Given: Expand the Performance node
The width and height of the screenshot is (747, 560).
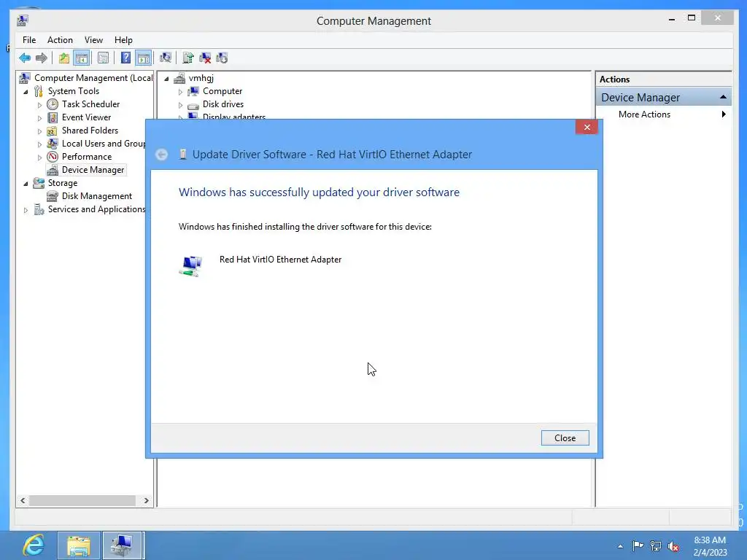Looking at the screenshot, I should [39, 157].
